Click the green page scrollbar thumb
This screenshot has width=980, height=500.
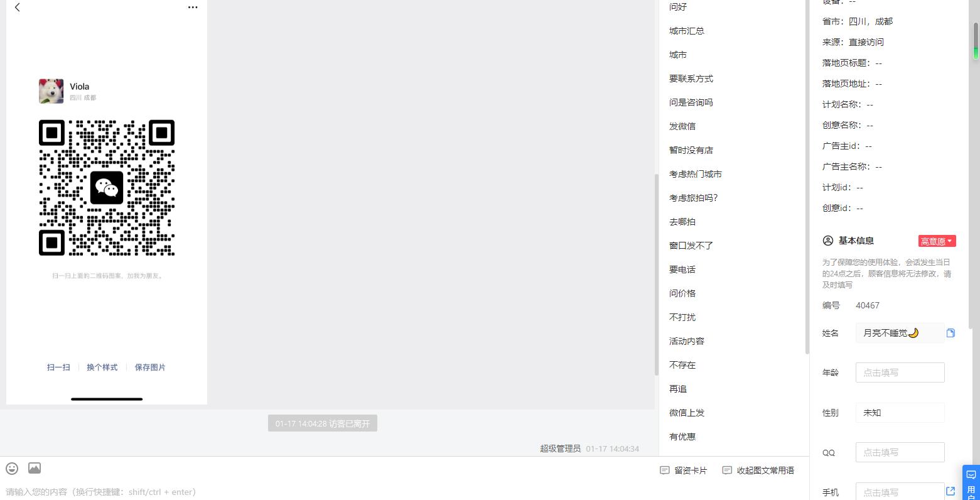click(976, 41)
